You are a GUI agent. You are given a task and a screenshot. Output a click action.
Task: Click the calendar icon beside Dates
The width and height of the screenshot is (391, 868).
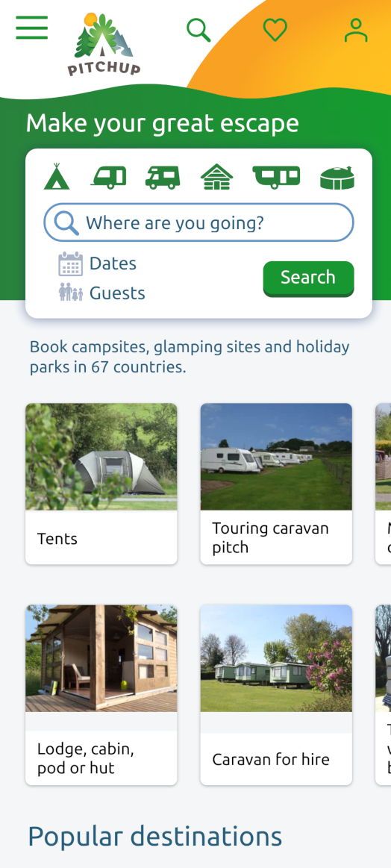71,263
